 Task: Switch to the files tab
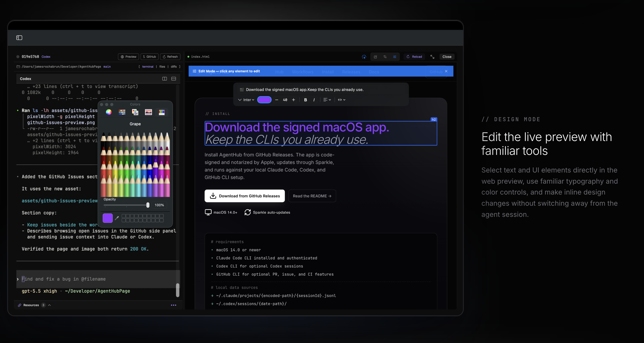(x=162, y=66)
